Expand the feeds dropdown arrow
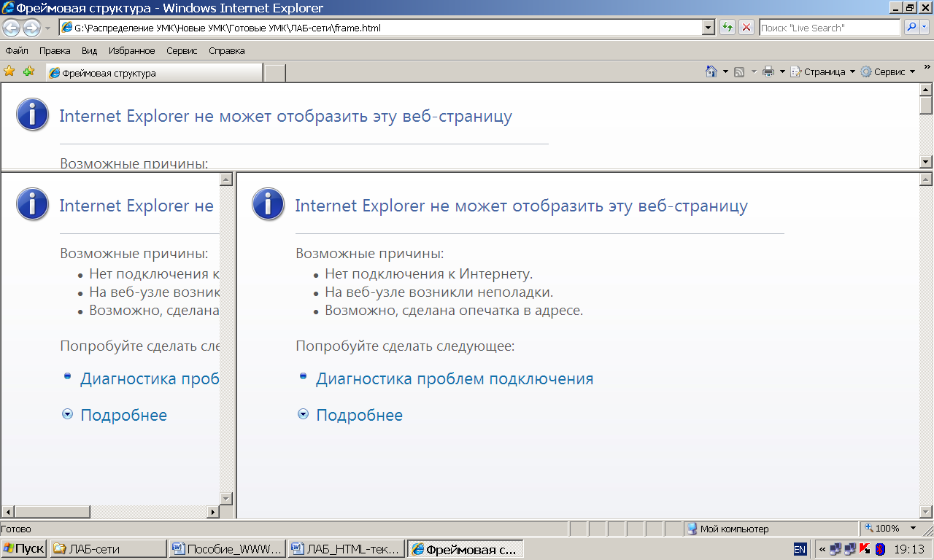The image size is (934, 560). click(754, 71)
